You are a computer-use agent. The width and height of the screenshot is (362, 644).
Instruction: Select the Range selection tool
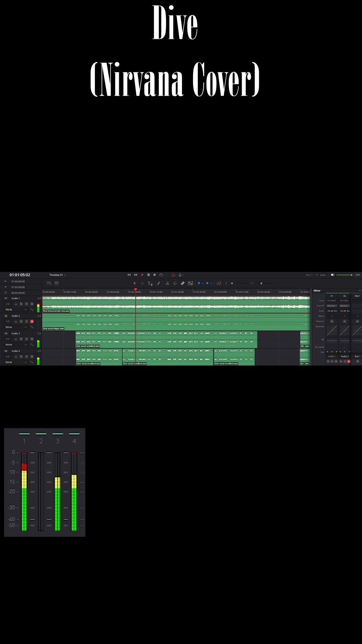pos(142,283)
